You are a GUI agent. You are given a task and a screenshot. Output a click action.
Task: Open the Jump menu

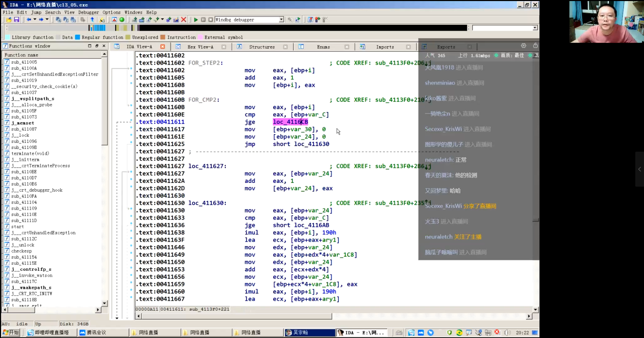click(36, 12)
